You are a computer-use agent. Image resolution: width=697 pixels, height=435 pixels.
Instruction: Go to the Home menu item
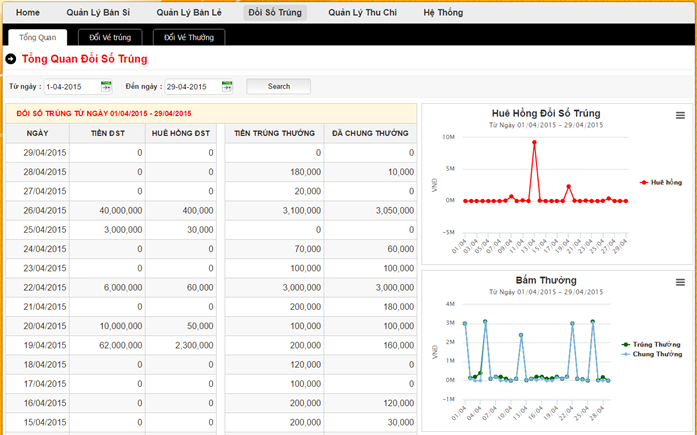tap(28, 12)
